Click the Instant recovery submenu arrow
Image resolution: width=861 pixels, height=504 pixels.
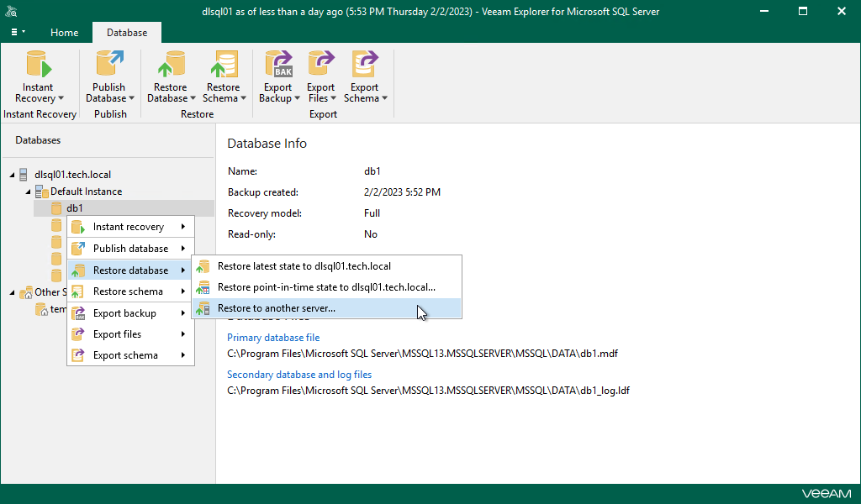pyautogui.click(x=182, y=227)
